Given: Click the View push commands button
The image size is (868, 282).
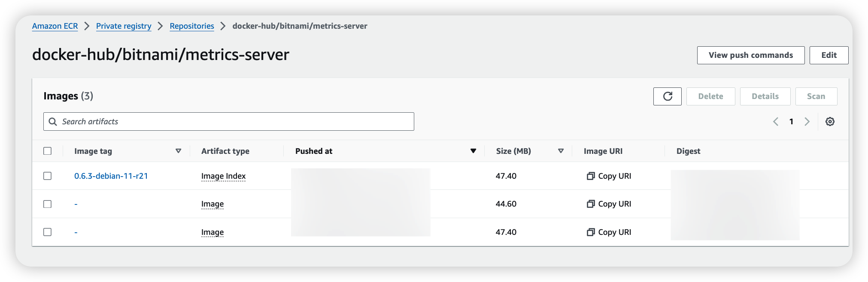Looking at the screenshot, I should 750,55.
